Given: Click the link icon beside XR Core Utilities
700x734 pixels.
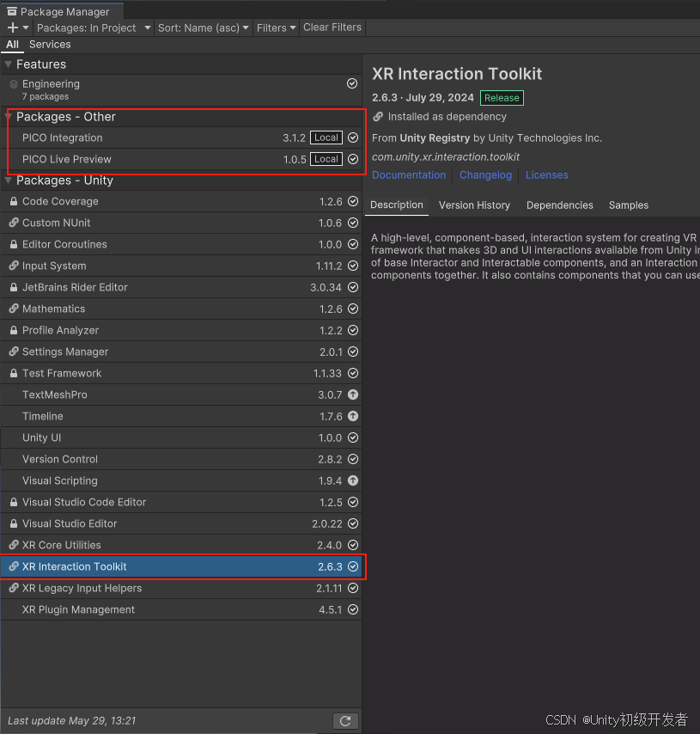Looking at the screenshot, I should (x=14, y=545).
